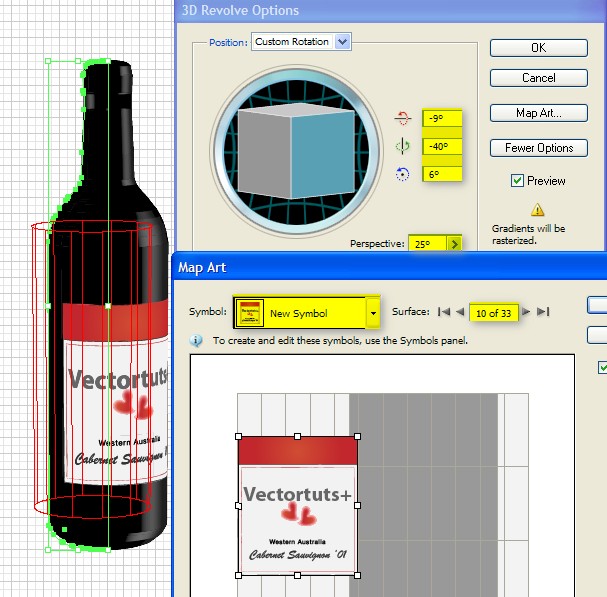Click the New Symbol thumbnail in Map Art
607x597 pixels.
250,313
